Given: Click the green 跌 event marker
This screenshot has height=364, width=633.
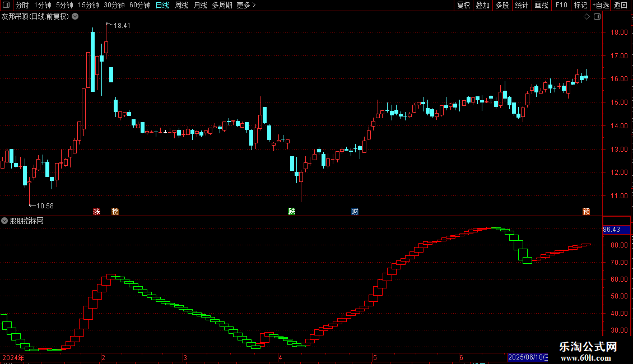Looking at the screenshot, I should pos(291,212).
